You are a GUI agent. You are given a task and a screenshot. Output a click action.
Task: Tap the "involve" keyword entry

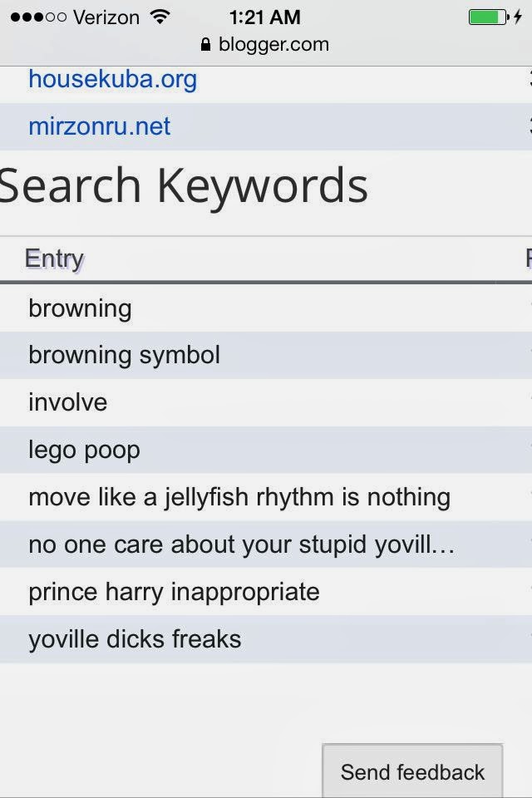(x=67, y=402)
